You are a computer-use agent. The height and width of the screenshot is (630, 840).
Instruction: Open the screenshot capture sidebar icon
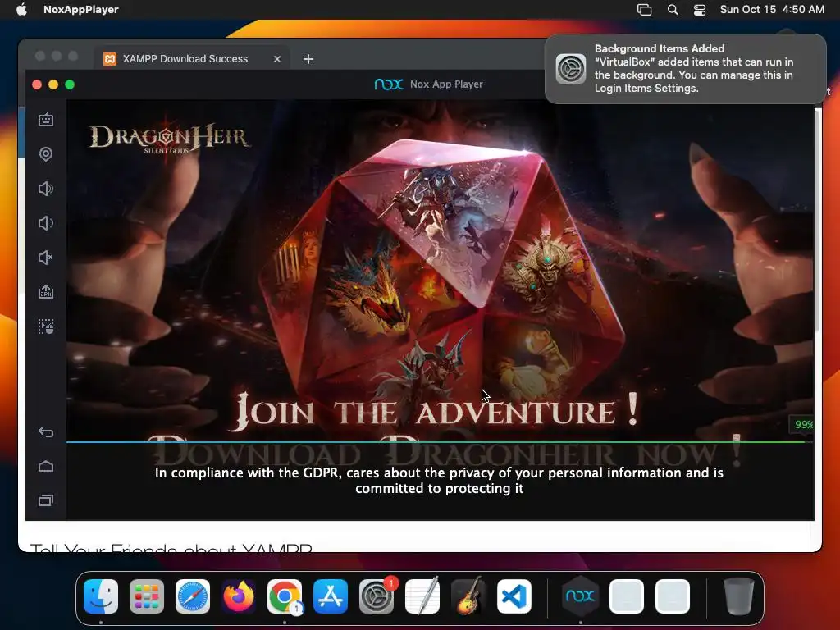click(46, 326)
